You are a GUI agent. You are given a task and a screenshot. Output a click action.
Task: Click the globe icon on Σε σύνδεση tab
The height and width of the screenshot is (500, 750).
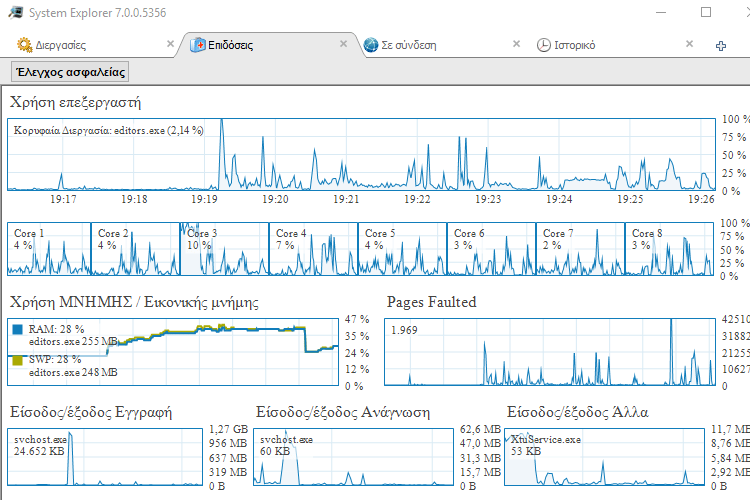point(371,45)
